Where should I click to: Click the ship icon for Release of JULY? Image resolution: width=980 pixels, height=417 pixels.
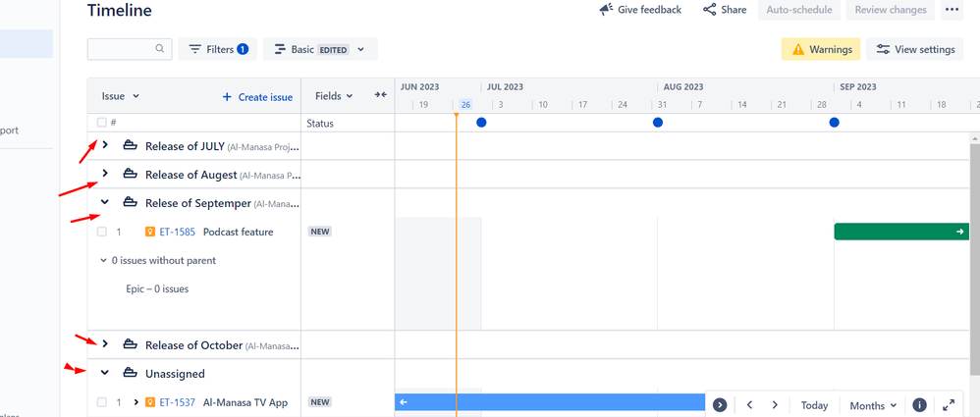[x=130, y=145]
